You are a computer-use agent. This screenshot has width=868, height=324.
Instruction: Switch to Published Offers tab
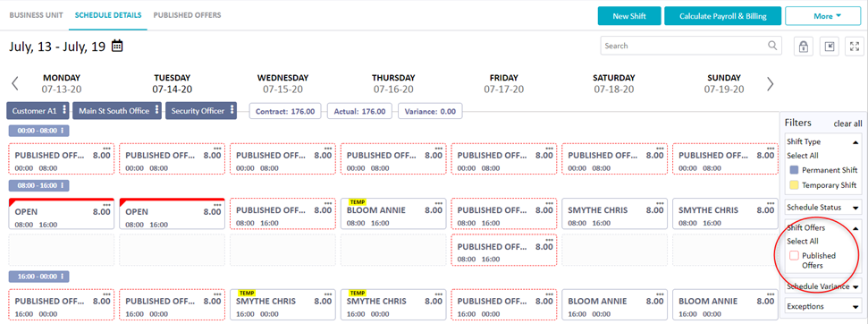tap(187, 15)
